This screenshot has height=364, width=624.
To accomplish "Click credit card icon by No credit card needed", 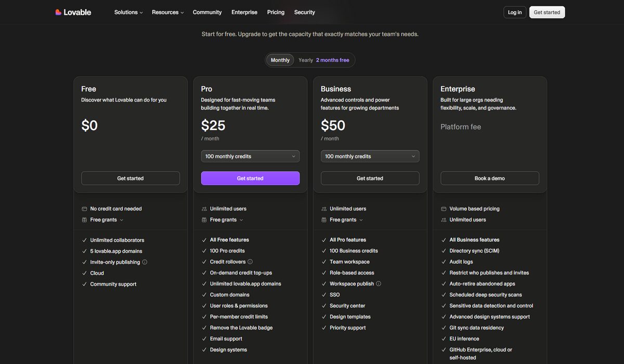I will pyautogui.click(x=84, y=209).
